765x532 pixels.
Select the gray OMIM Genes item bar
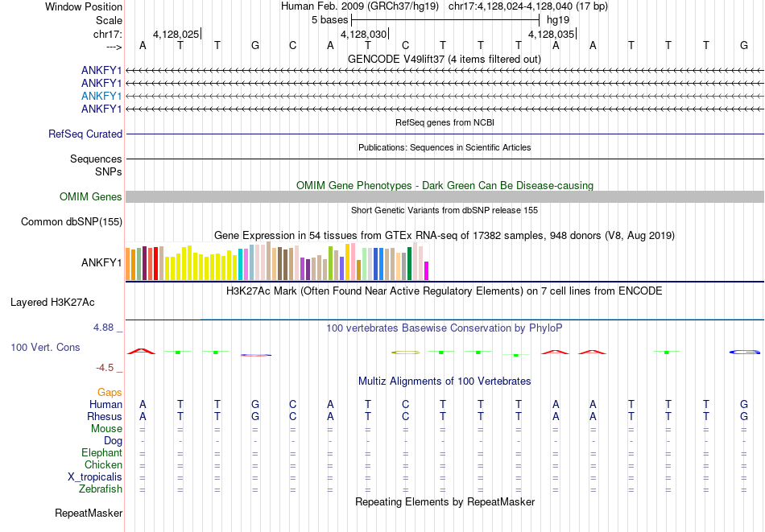445,197
